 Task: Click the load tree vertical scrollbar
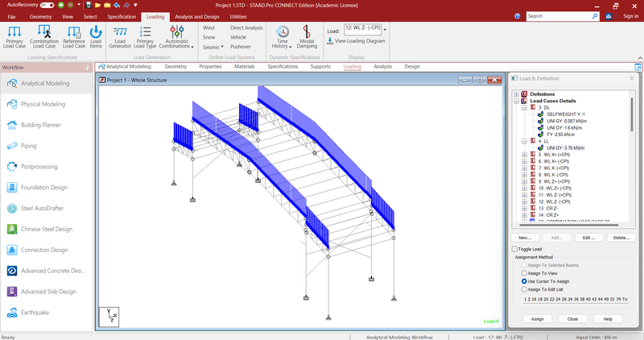(632, 114)
